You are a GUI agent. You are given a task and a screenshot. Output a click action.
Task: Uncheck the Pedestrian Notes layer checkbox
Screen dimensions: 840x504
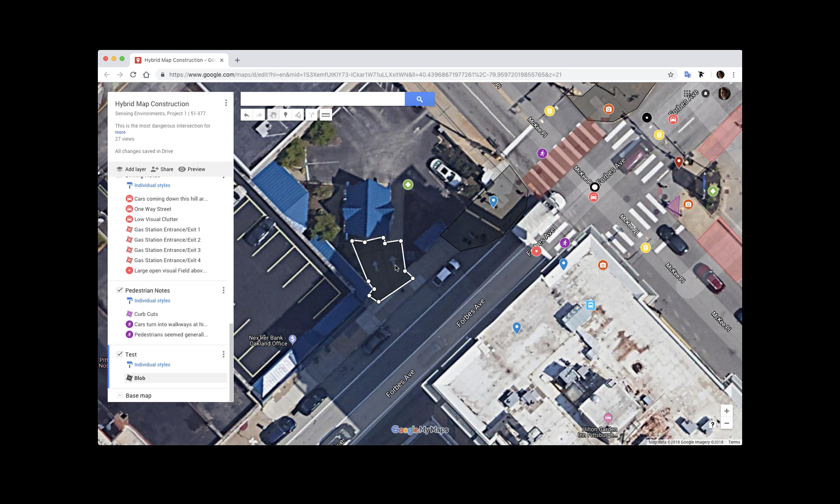click(x=120, y=290)
